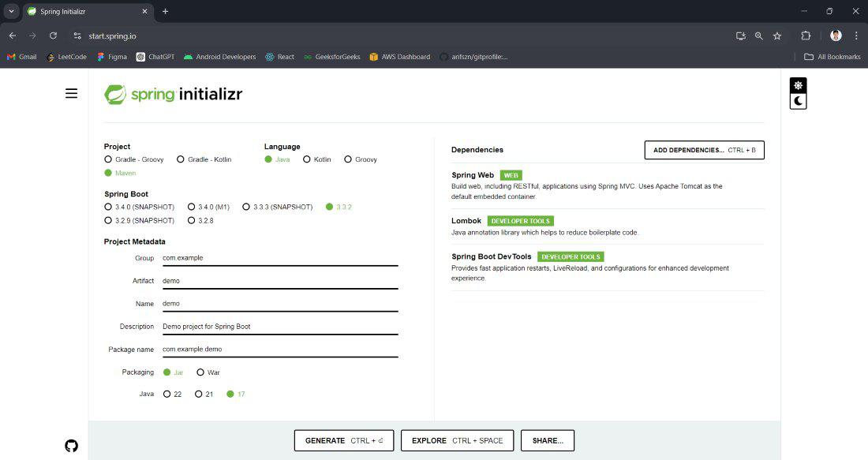Click the browser forward arrow
Viewport: 868px width, 460px height.
pyautogui.click(x=32, y=36)
